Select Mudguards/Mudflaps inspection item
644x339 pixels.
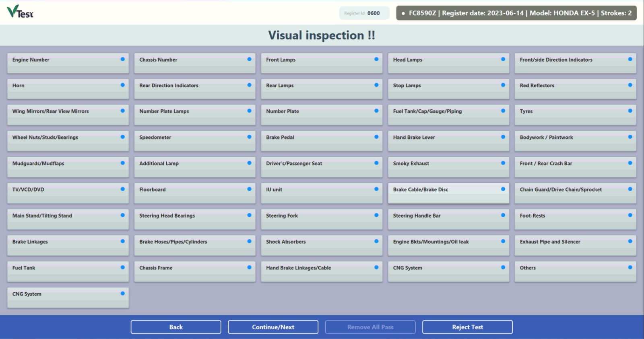coord(68,167)
